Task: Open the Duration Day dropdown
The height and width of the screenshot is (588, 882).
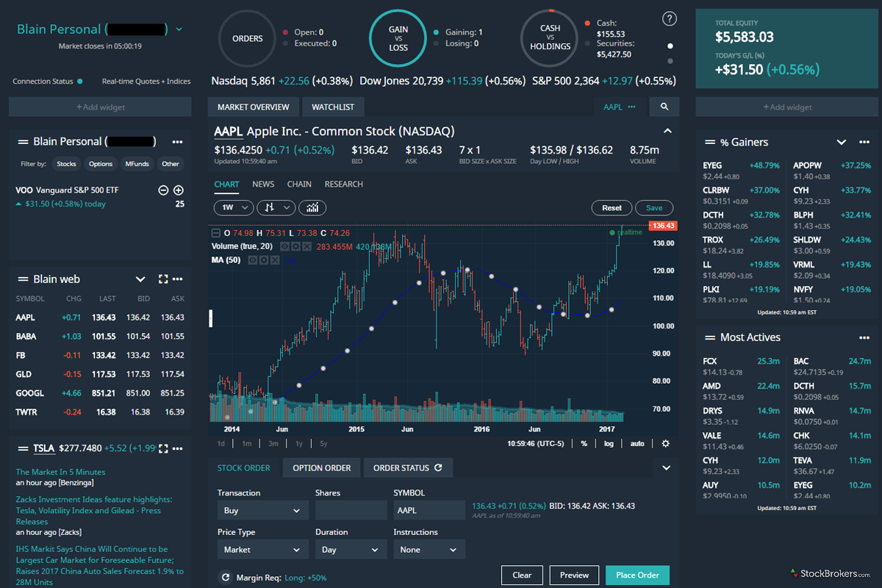Action: [x=351, y=549]
